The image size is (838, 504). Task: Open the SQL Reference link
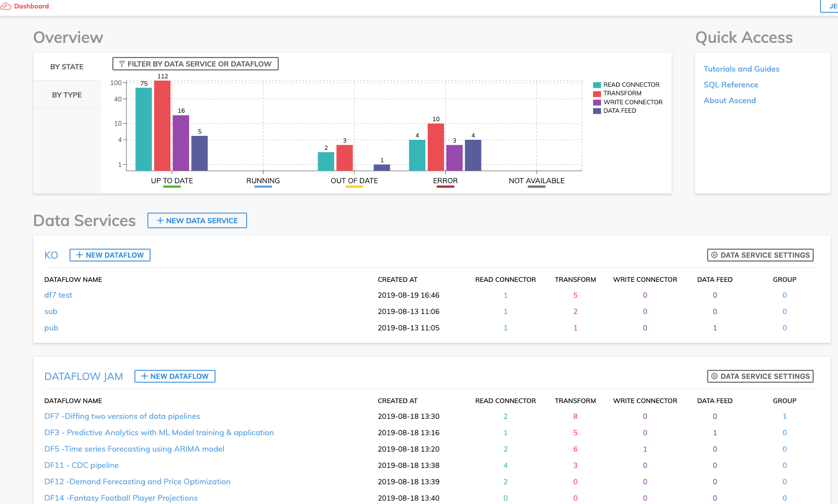731,85
